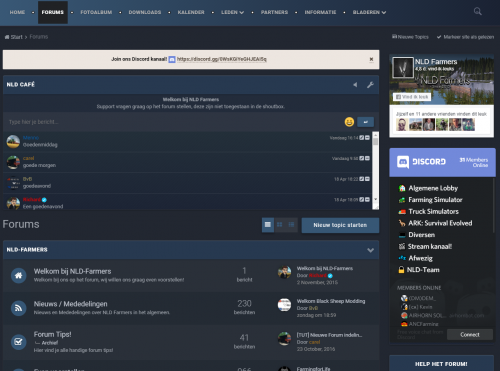This screenshot has height=371, width=500.
Task: Send shoutbox message with enter icon
Action: pyautogui.click(x=365, y=122)
